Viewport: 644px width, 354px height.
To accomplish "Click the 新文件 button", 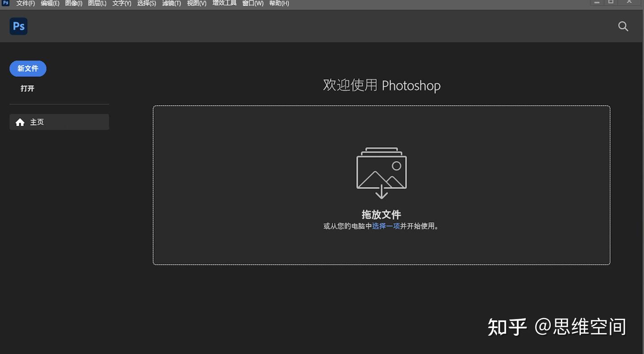I will (28, 68).
